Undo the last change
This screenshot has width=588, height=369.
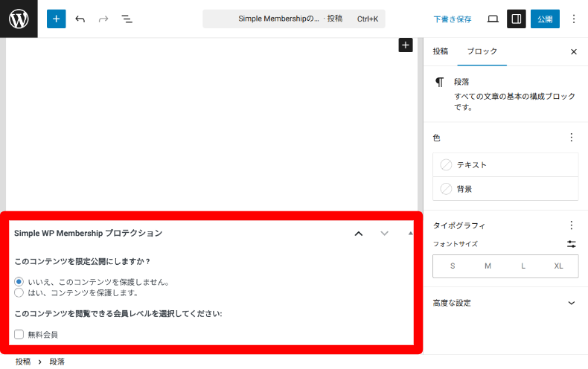coord(80,19)
